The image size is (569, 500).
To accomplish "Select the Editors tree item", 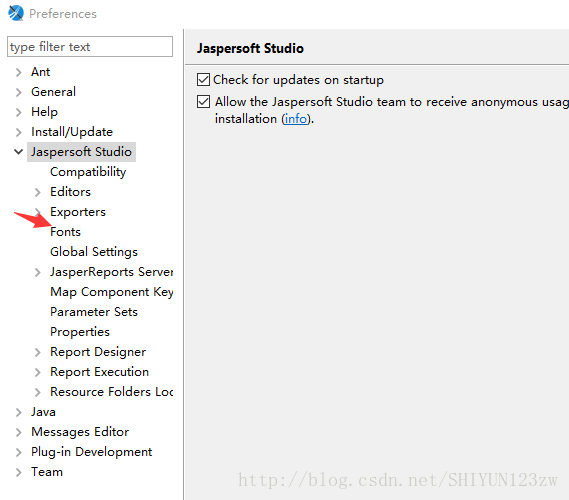I will pyautogui.click(x=70, y=192).
